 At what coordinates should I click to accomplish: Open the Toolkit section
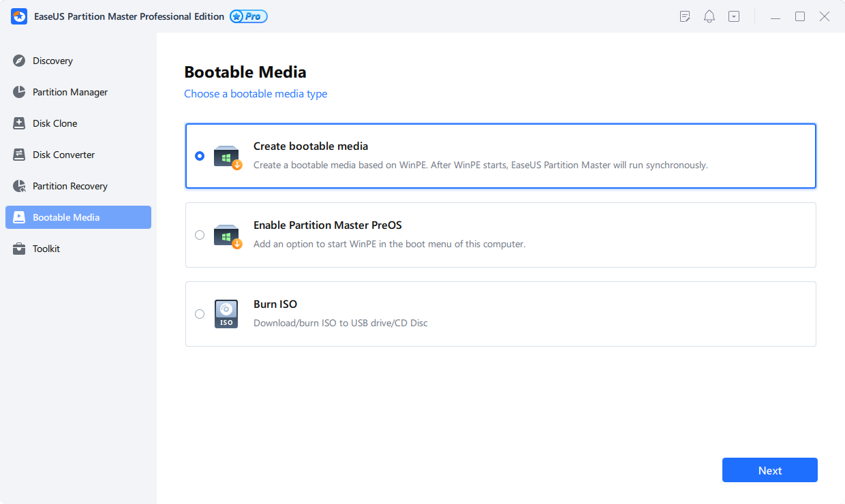tap(46, 249)
